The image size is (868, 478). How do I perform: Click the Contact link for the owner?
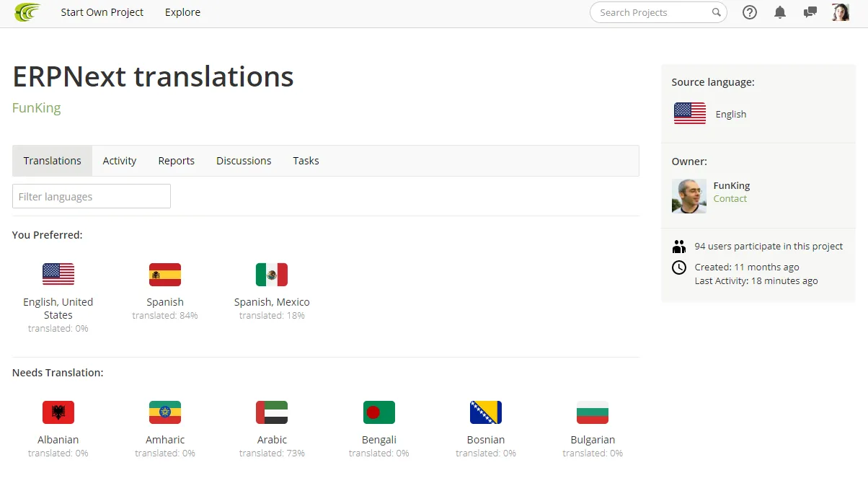tap(730, 199)
